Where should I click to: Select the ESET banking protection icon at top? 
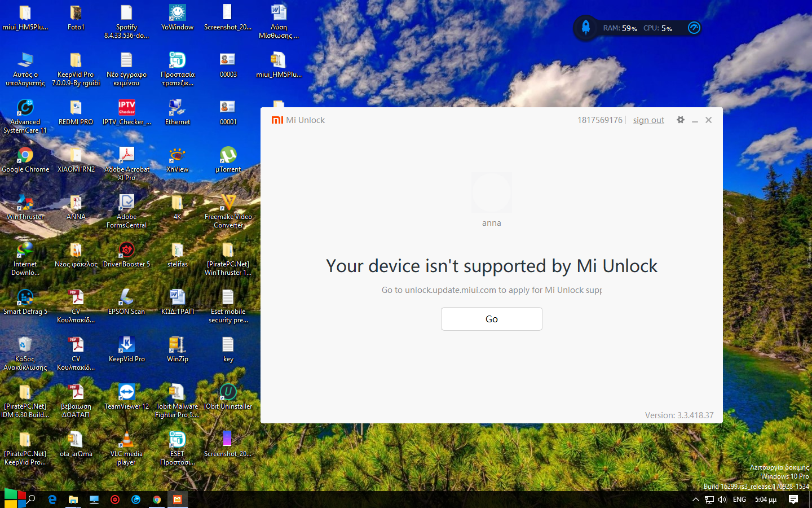point(178,69)
